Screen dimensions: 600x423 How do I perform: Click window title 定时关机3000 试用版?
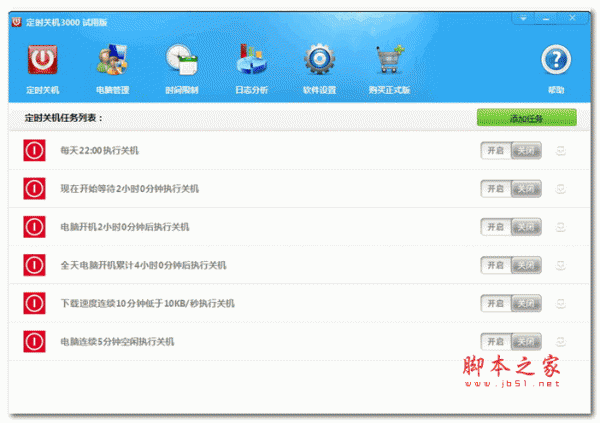click(x=67, y=22)
